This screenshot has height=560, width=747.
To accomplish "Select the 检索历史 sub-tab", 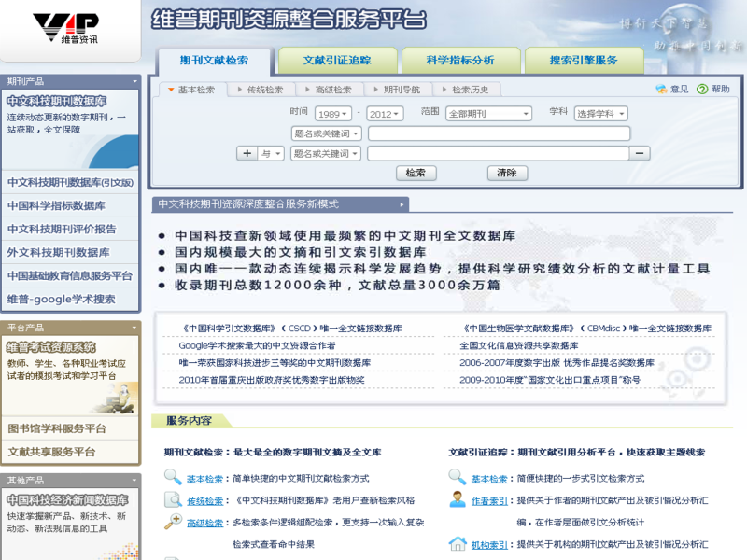I will tap(466, 90).
